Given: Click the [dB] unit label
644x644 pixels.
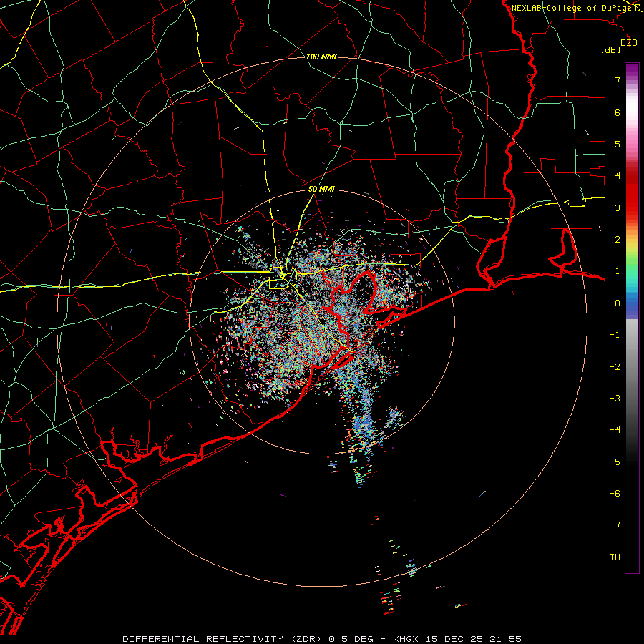Looking at the screenshot, I should click(x=611, y=49).
